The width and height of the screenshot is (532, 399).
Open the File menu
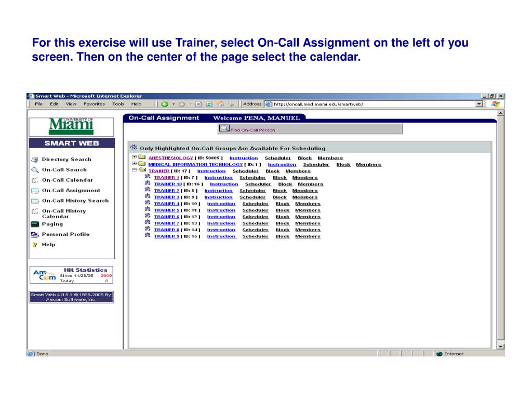click(38, 104)
